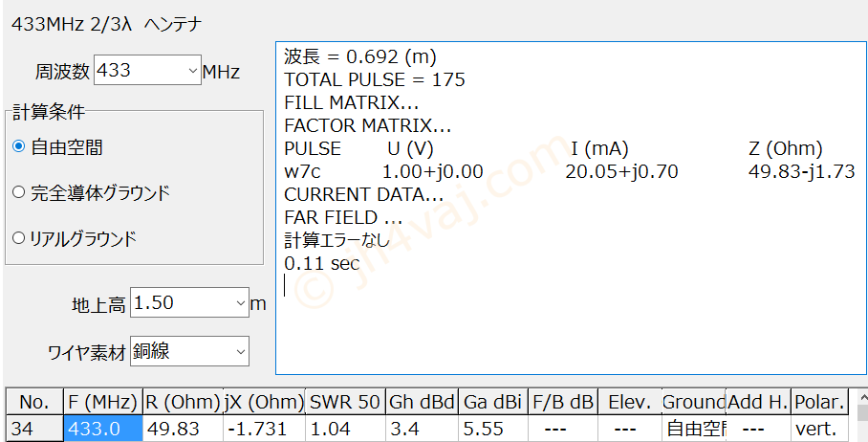This screenshot has height=442, width=868.
Task: Click the R (Ohm) column header
Action: [183, 402]
